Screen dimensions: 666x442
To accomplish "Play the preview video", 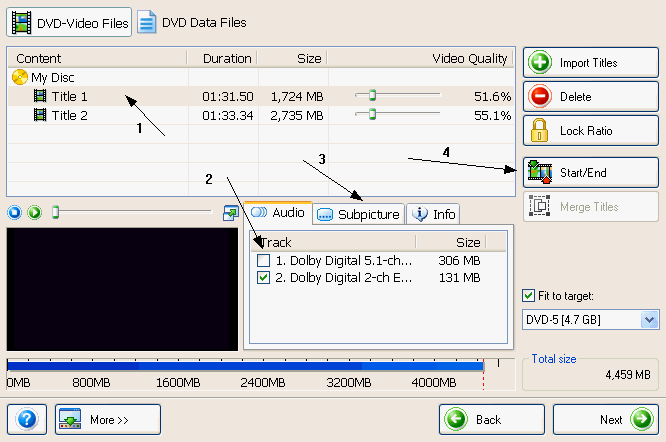I will [x=34, y=212].
